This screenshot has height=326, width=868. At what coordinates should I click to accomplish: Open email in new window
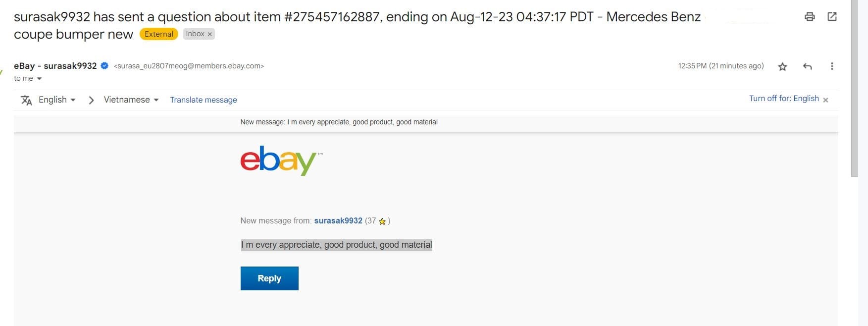pyautogui.click(x=832, y=17)
